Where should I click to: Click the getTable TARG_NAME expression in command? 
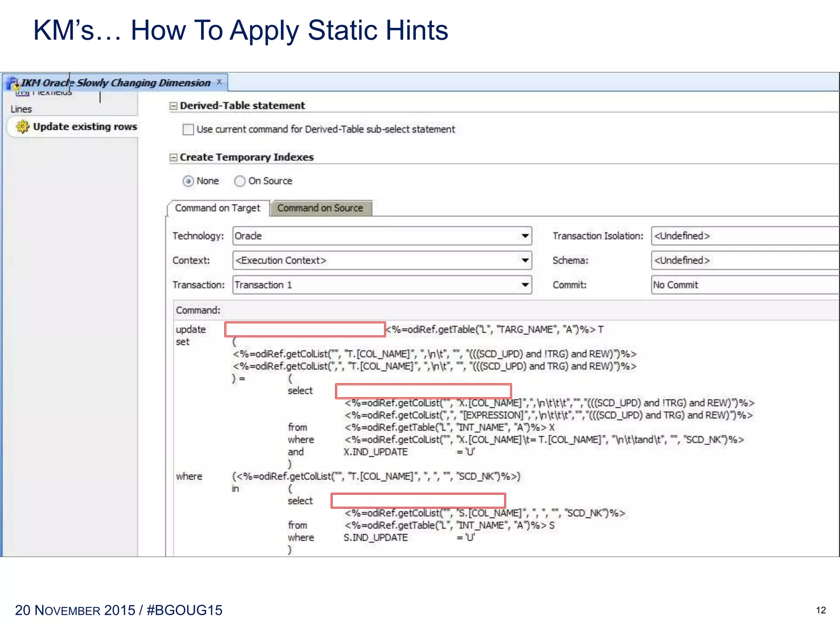coord(495,329)
